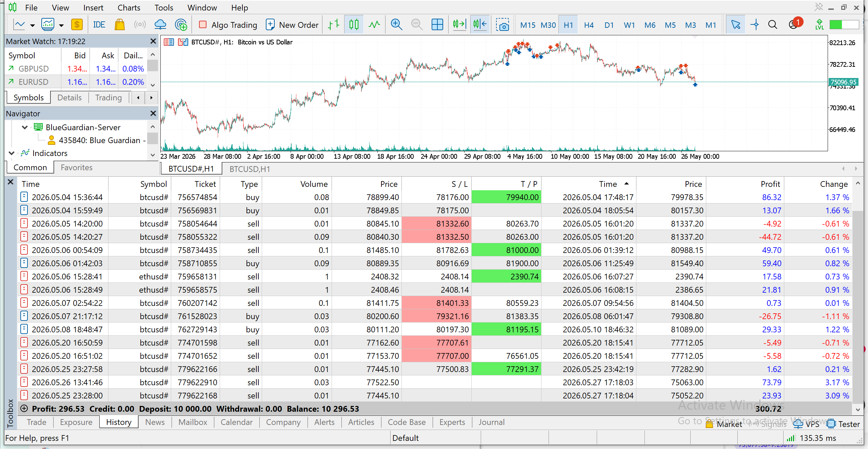Select candlestick chart type
Viewport: 868px width, 449px height.
tap(354, 25)
